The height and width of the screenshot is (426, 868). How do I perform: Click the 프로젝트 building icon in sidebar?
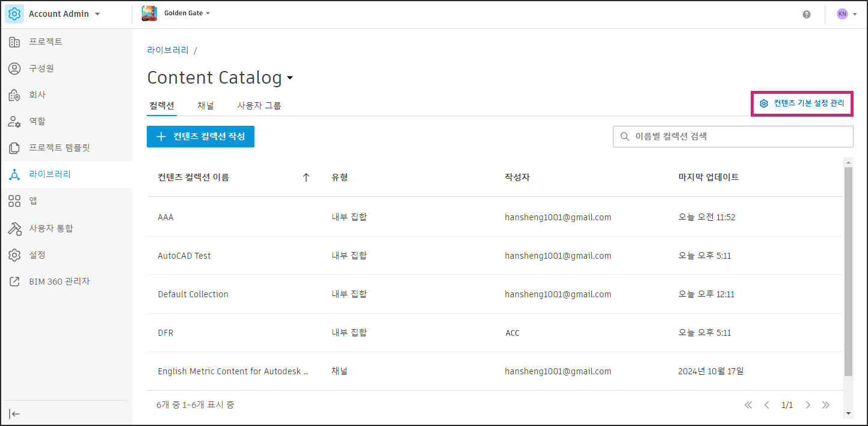14,42
